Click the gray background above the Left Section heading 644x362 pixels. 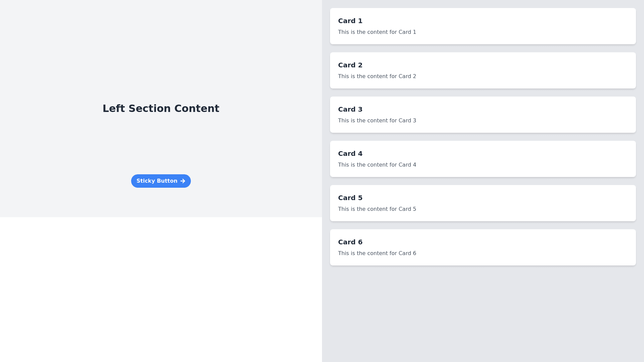161,50
